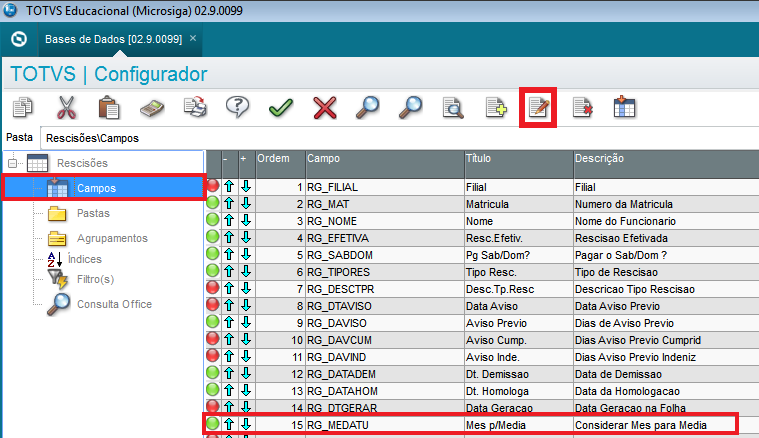Collapse the Rescisões tree node
This screenshot has width=759, height=438.
click(x=13, y=163)
